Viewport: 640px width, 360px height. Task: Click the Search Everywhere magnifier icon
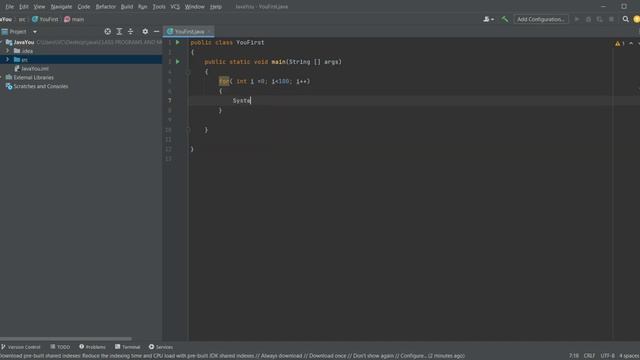point(625,19)
